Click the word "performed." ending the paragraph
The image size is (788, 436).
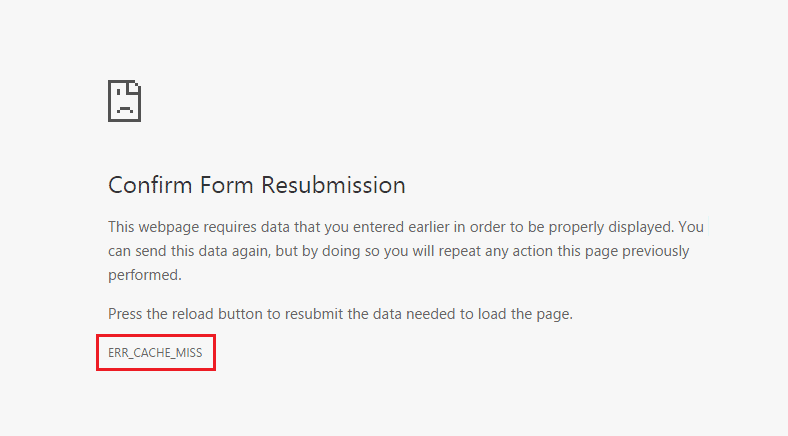pos(145,275)
